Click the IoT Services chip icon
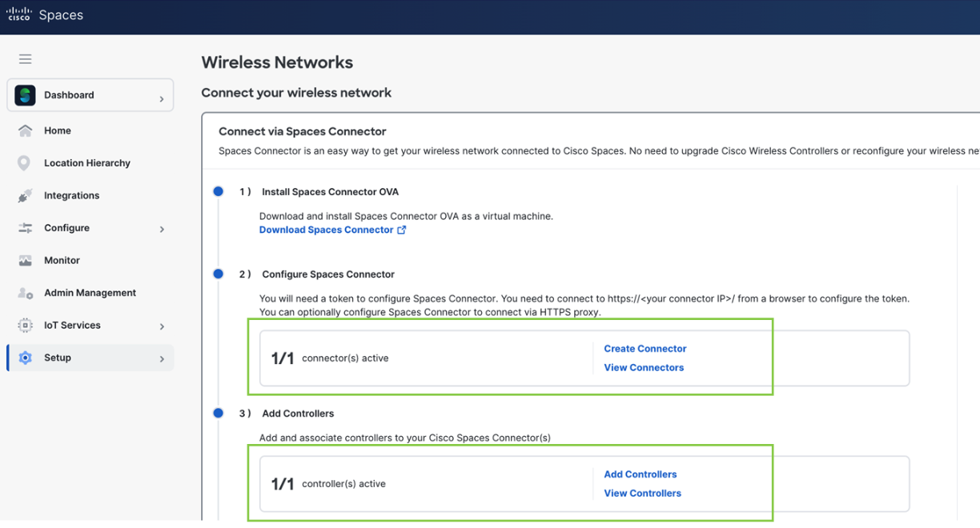The width and height of the screenshot is (980, 528). point(26,326)
